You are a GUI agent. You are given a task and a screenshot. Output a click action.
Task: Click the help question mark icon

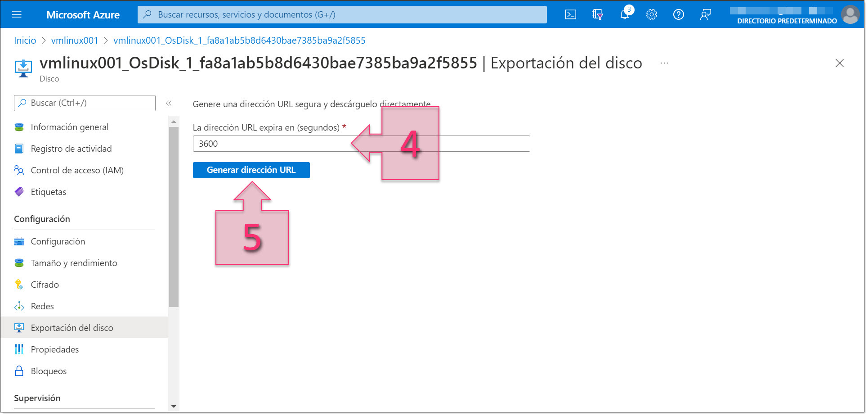pos(678,14)
